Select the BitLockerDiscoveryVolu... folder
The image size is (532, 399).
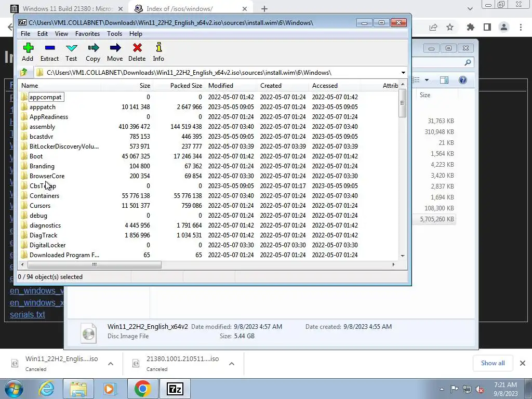coord(64,146)
